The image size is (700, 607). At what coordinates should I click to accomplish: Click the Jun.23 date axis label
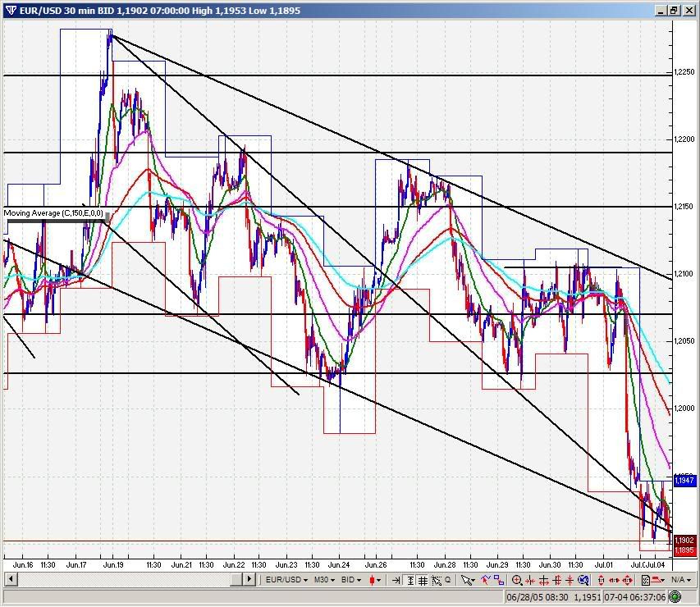[x=286, y=564]
